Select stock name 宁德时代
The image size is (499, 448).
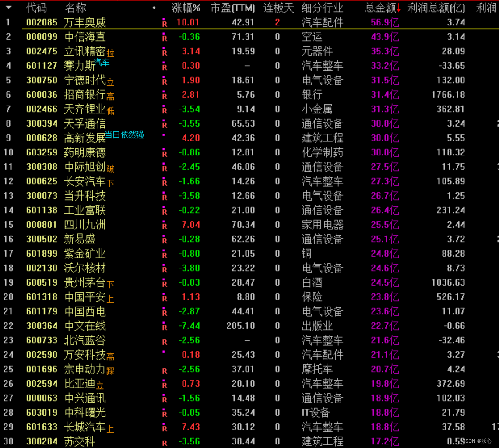click(84, 80)
